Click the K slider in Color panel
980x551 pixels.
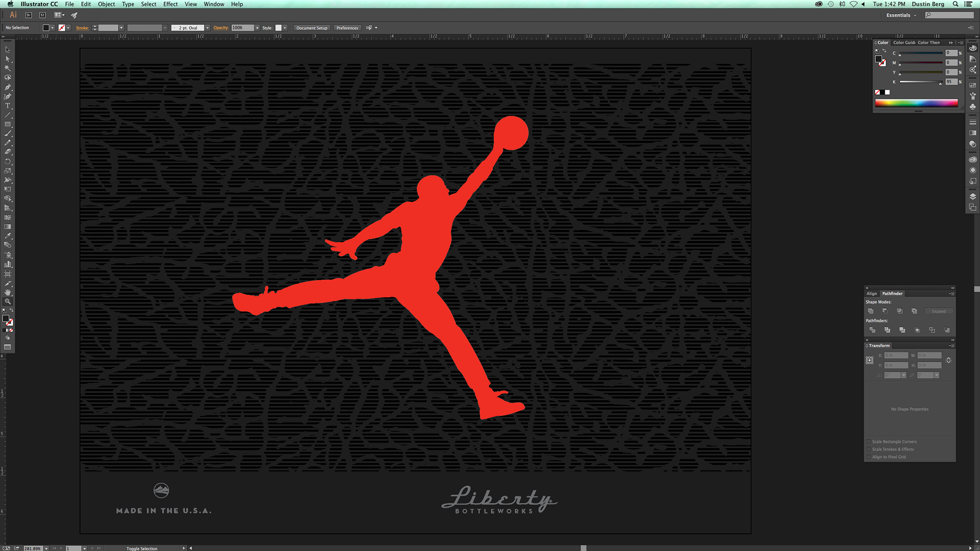click(921, 82)
